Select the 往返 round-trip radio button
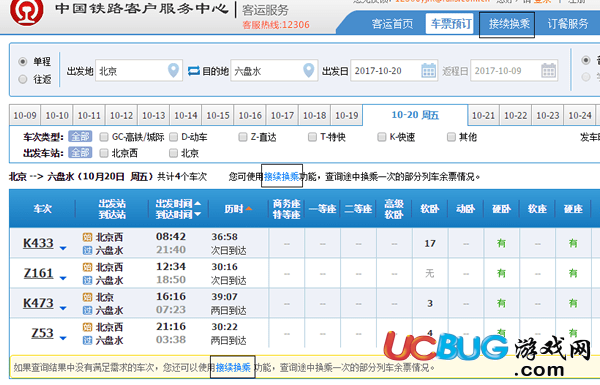 coord(23,79)
